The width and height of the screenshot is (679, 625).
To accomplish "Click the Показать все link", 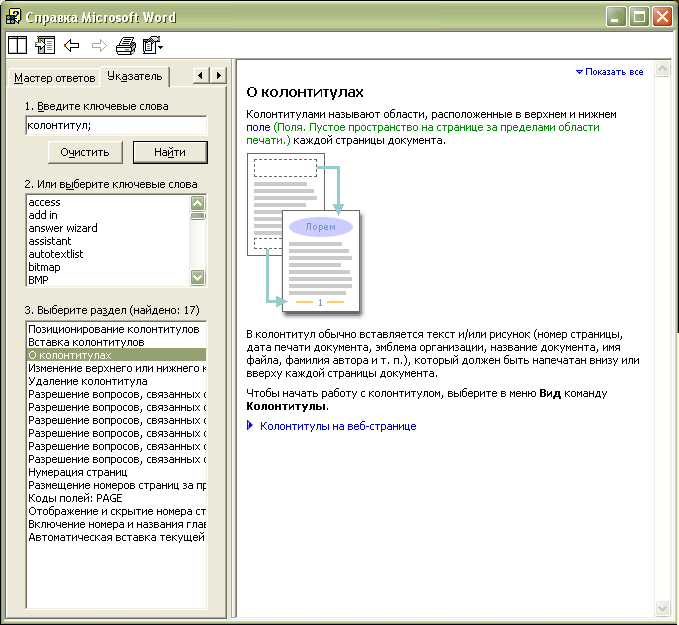I will [609, 72].
